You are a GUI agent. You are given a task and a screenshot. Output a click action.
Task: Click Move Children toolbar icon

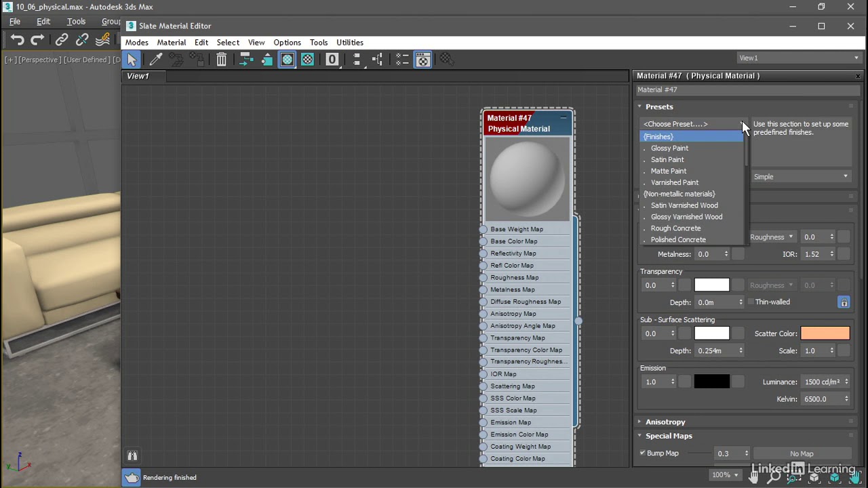coord(246,60)
